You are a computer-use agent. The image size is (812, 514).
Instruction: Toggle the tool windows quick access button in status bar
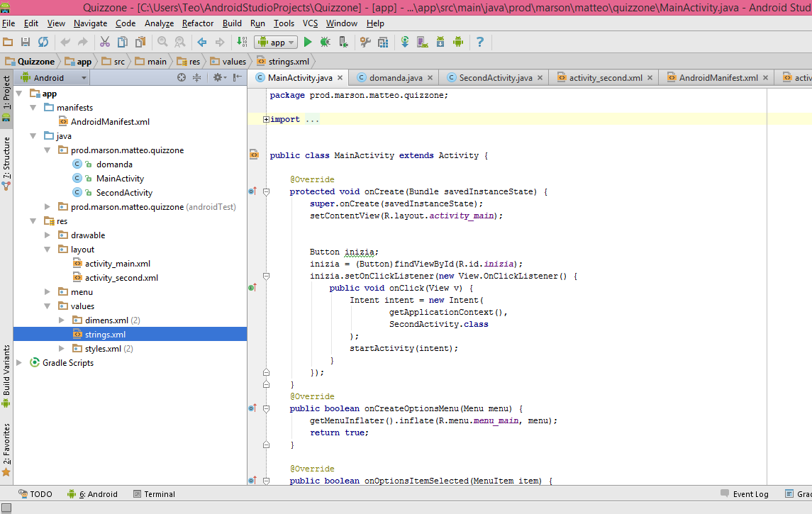pos(6,508)
